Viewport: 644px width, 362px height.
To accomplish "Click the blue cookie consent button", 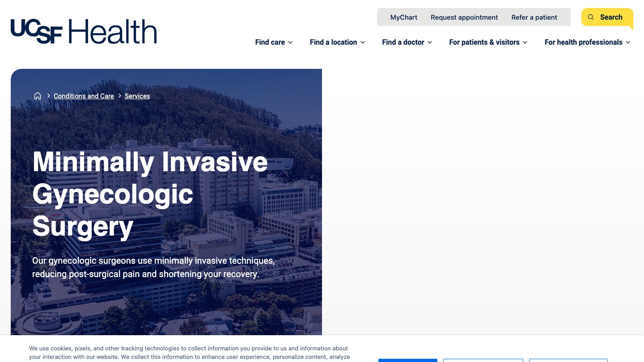I will point(407,361).
